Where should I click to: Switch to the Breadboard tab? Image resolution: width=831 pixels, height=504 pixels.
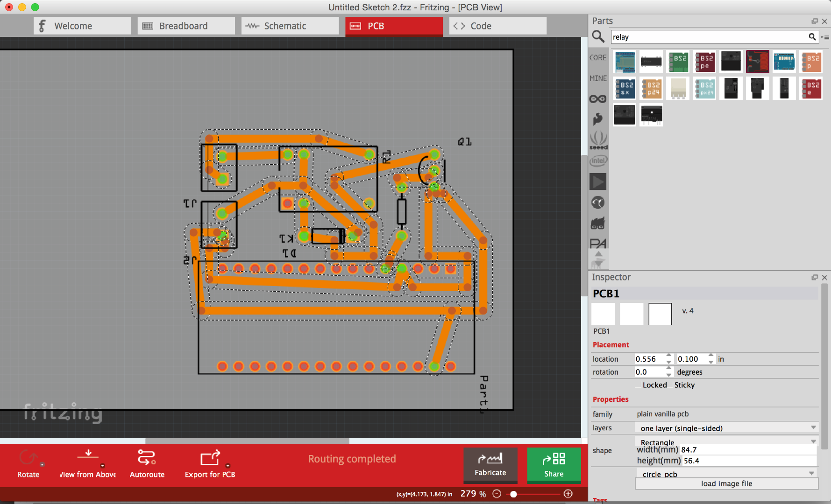(x=186, y=26)
